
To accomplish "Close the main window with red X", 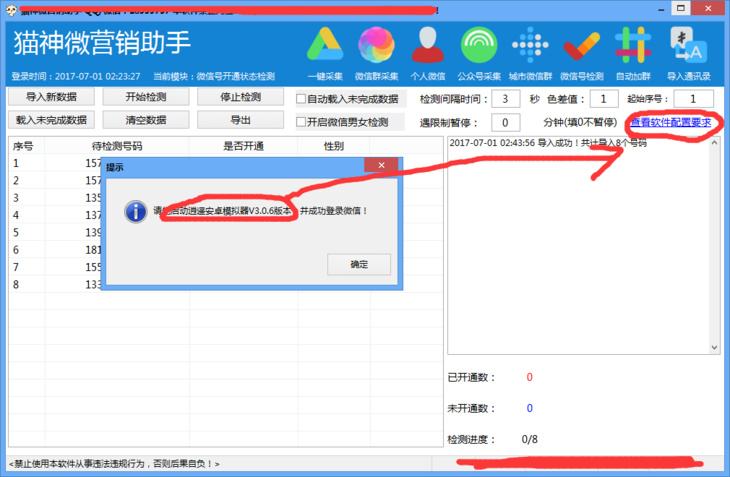I will tap(708, 8).
